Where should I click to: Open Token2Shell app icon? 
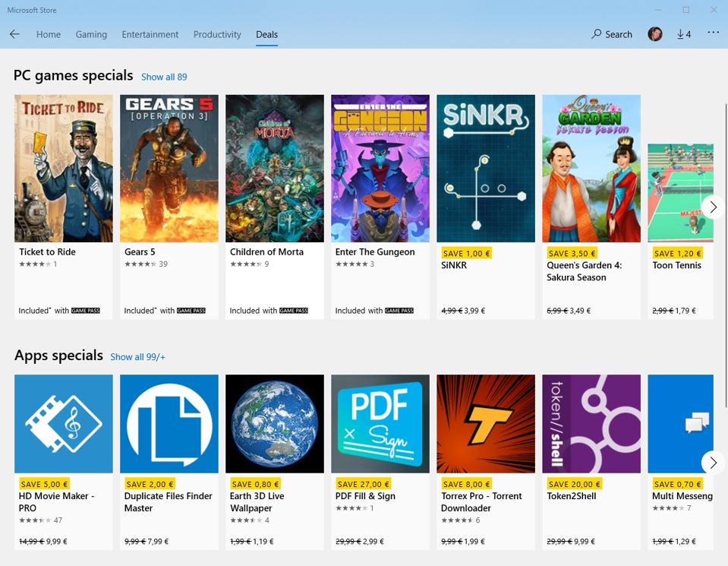pyautogui.click(x=591, y=424)
